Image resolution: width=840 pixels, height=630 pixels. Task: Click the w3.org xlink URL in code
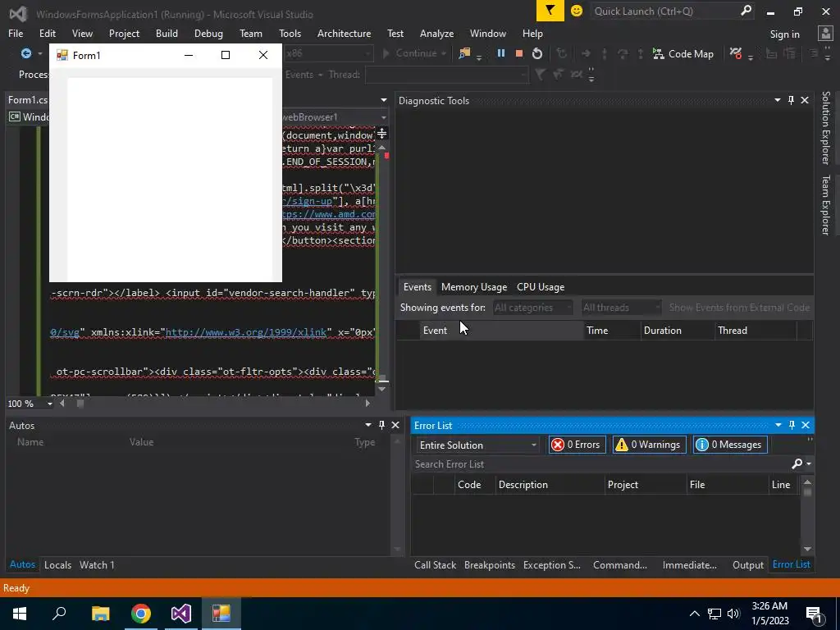coord(246,332)
